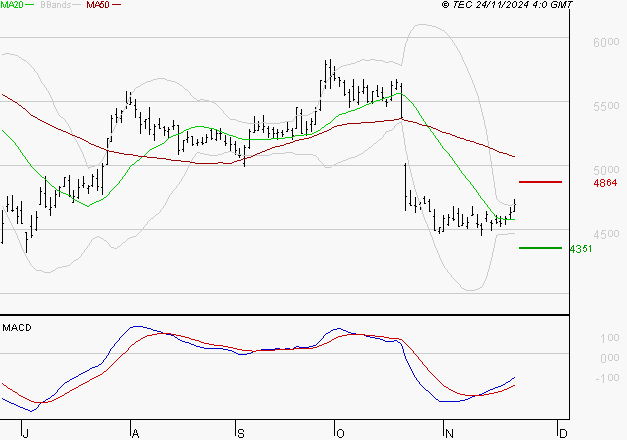Select the J month marker on time axis

(x=25, y=432)
